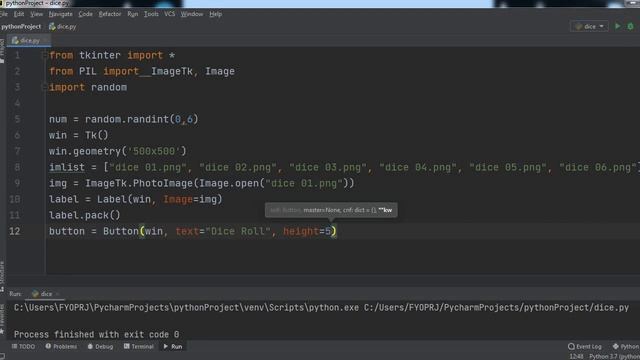The image size is (640, 360).
Task: Open the TODO tool window
Action: (23, 347)
